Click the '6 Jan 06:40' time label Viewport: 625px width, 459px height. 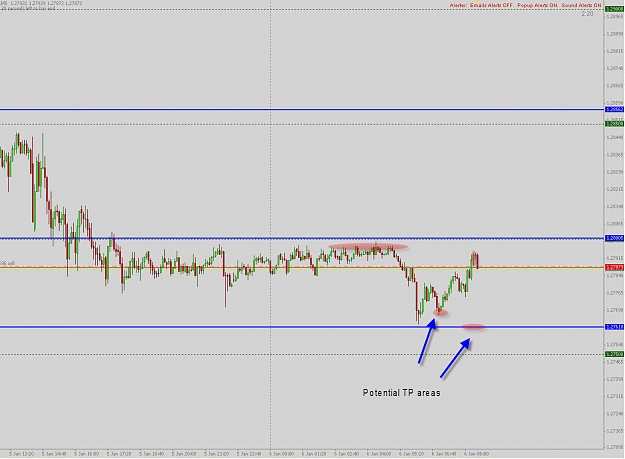[x=444, y=454]
